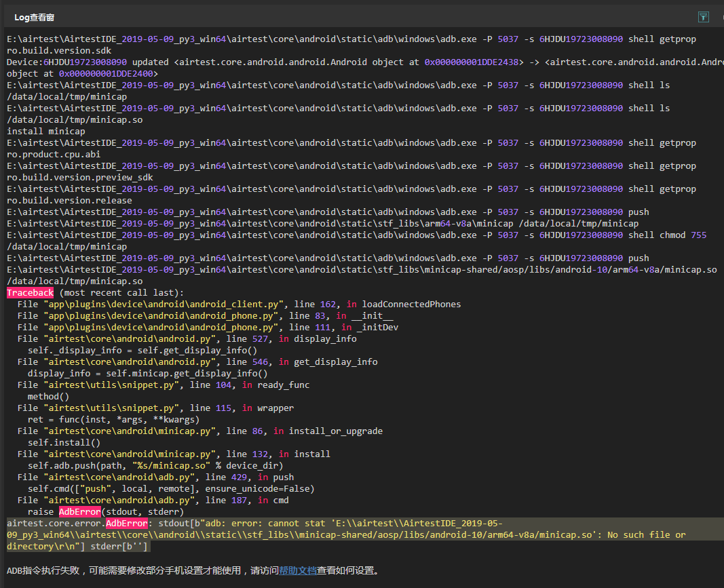Click the 'wrapper' function name
This screenshot has width=724, height=588.
click(275, 408)
